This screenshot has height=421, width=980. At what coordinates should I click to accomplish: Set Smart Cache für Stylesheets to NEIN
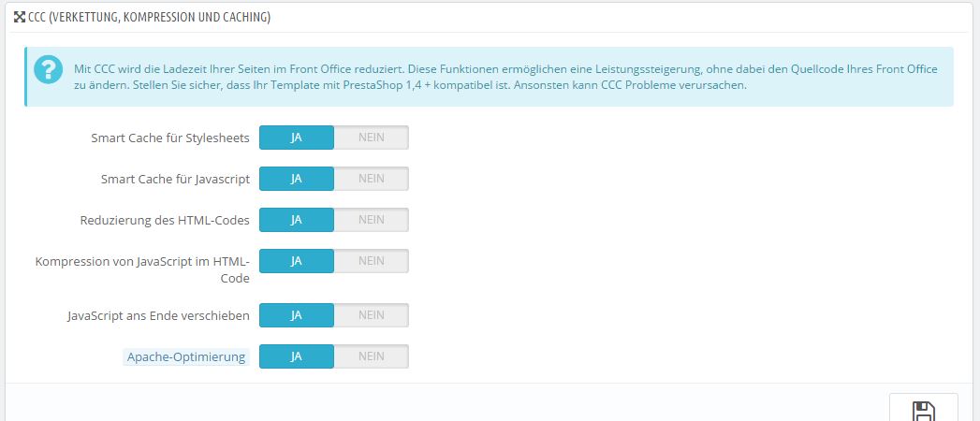point(371,138)
